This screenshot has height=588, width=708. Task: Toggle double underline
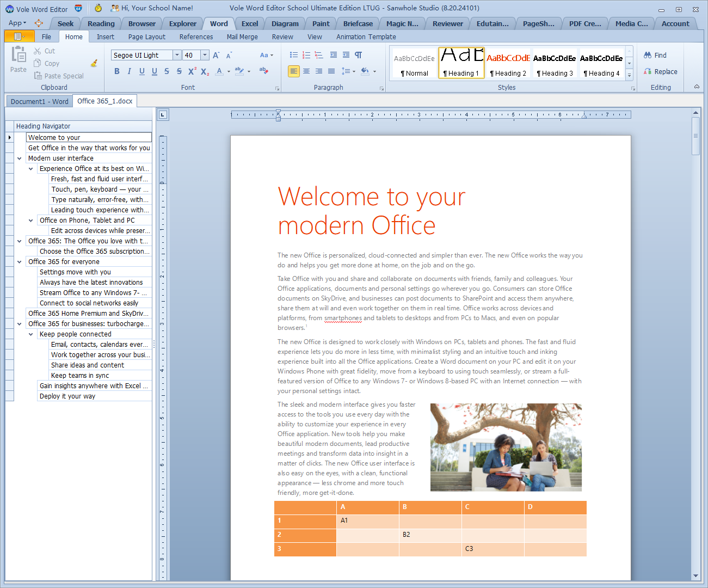coord(155,71)
